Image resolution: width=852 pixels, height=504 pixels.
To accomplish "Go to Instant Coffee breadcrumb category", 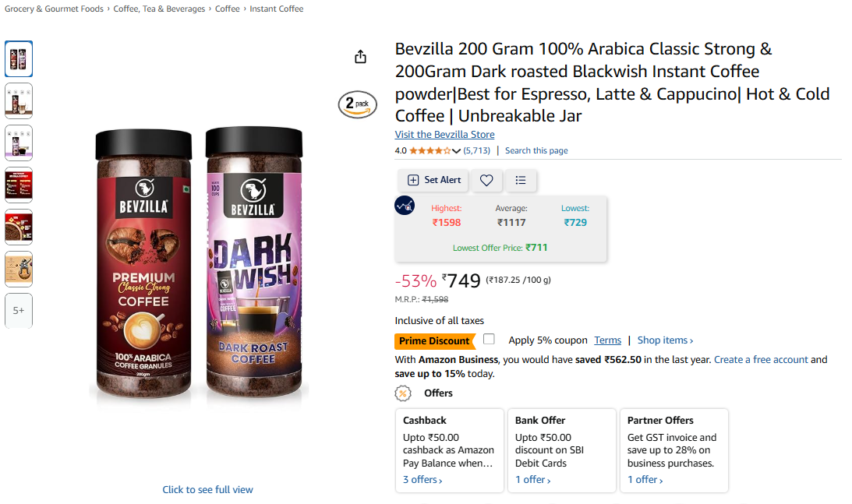I will tap(277, 9).
